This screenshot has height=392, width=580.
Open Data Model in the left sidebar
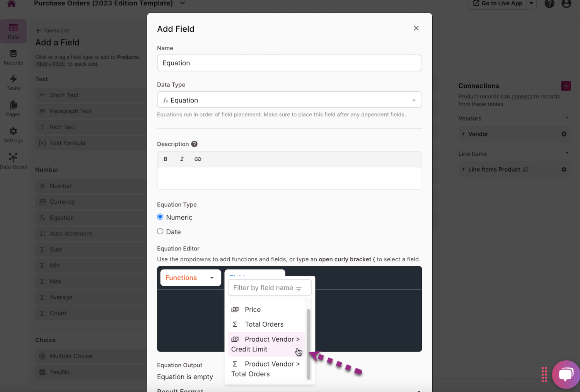coord(13,161)
